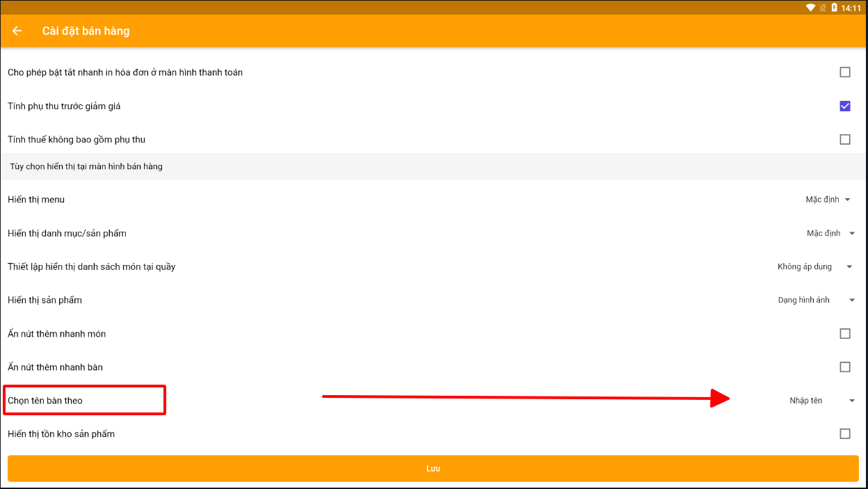Image resolution: width=868 pixels, height=489 pixels.
Task: Tap the clock in status bar
Action: 851,8
